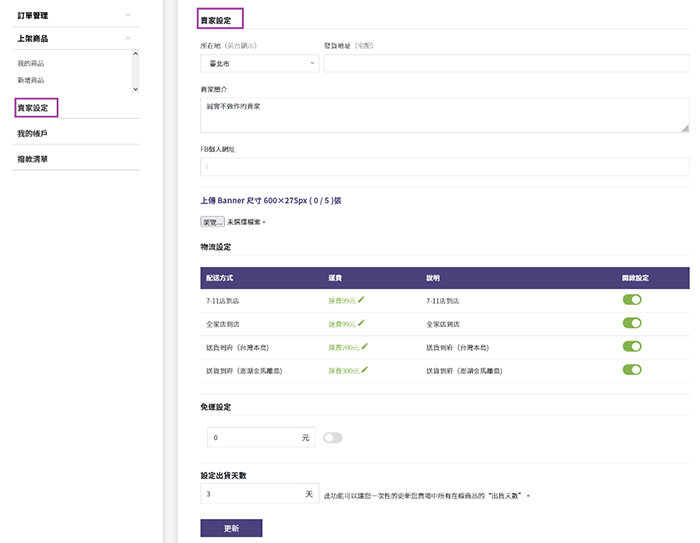
Task: Open the 所在地 city dropdown
Action: (x=259, y=63)
